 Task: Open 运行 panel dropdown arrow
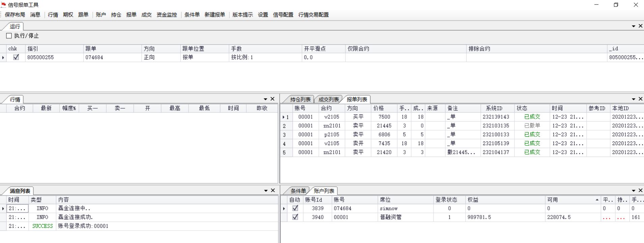[634, 26]
